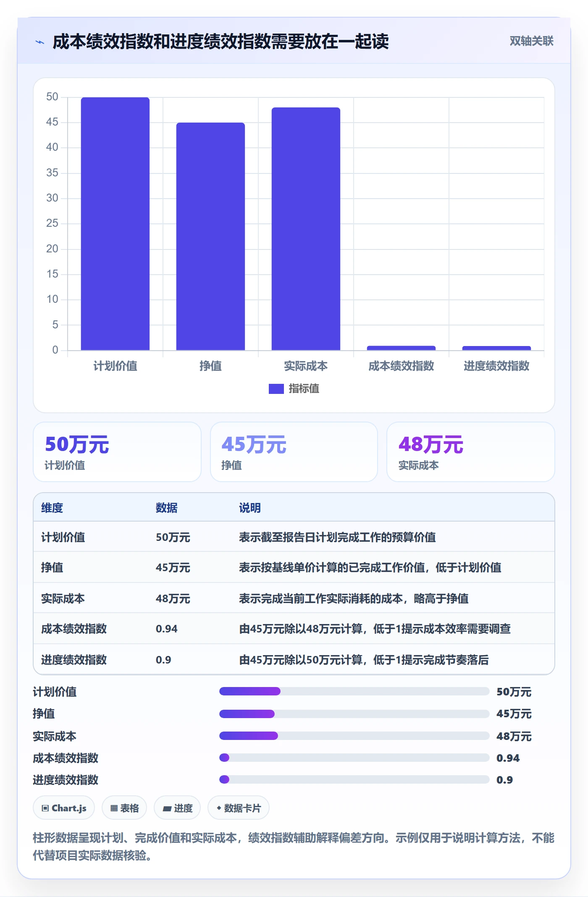This screenshot has height=897, width=588.
Task: Click the 数据卡片 tag chip
Action: [x=239, y=808]
